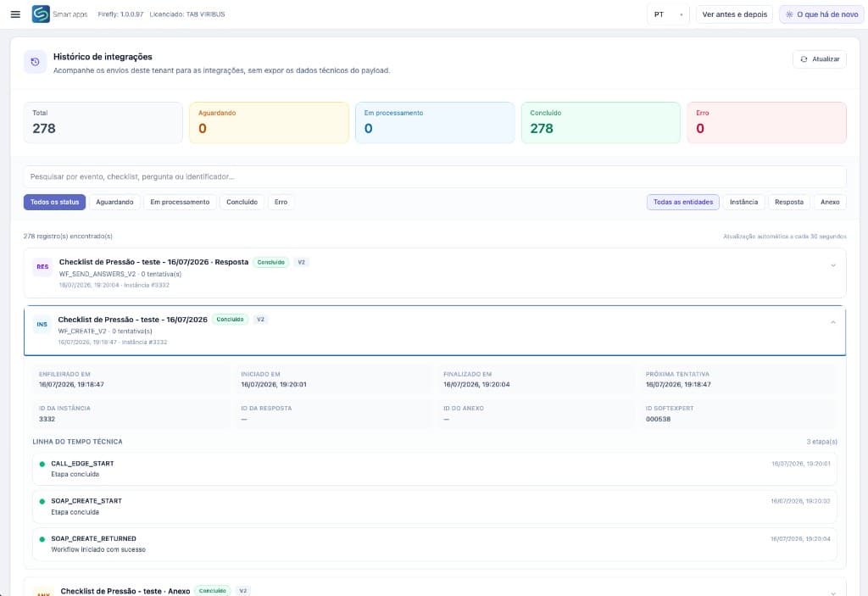Click Licenciado: TAB VIRIBUS text
The image size is (868, 596).
click(187, 14)
